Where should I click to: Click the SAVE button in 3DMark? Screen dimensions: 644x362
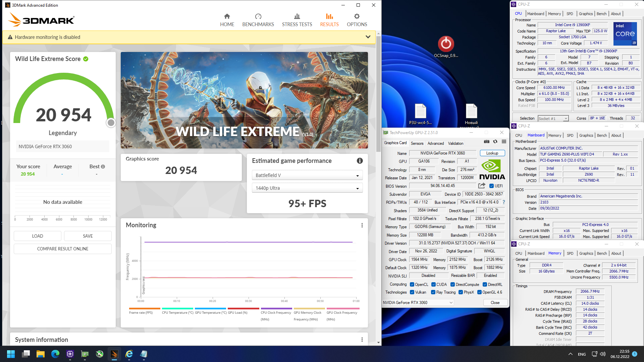tap(88, 236)
